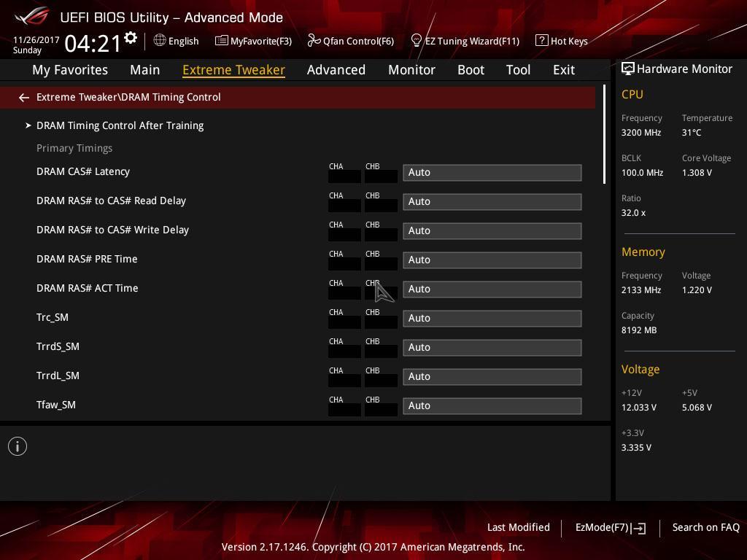
Task: Click the Tfaw_SM Auto field
Action: pyautogui.click(x=492, y=405)
